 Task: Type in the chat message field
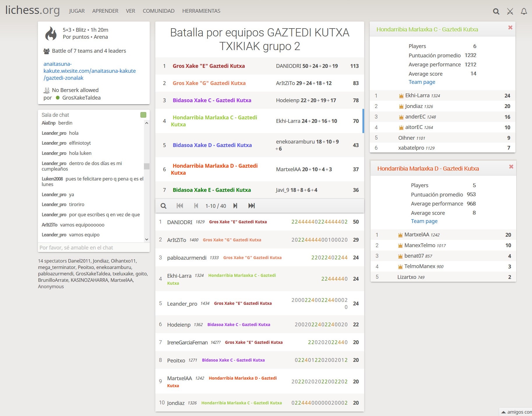(x=94, y=247)
